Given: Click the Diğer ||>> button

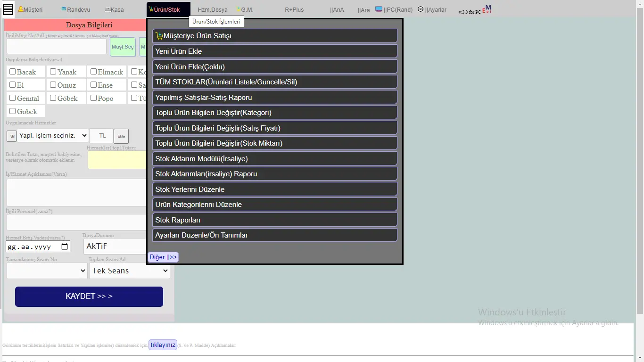Looking at the screenshot, I should tap(163, 257).
